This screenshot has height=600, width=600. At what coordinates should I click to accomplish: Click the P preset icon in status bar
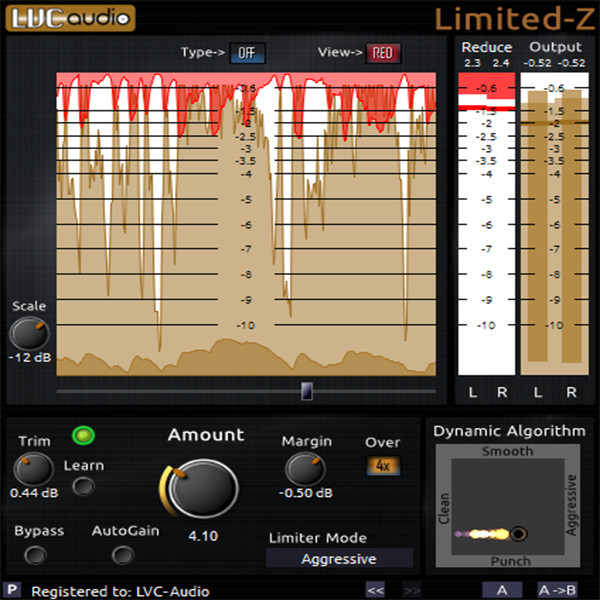(x=11, y=590)
